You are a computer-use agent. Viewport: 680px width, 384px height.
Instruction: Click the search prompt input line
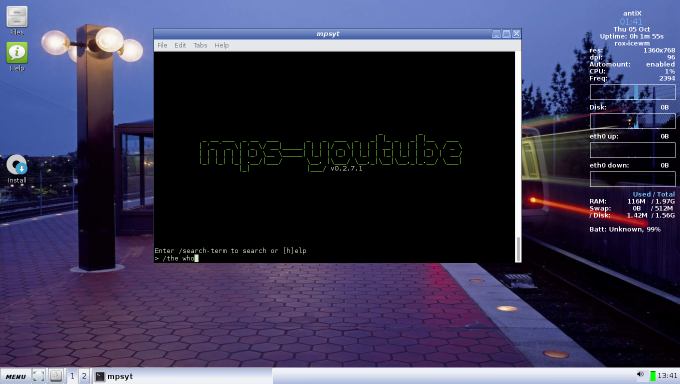tap(334, 258)
